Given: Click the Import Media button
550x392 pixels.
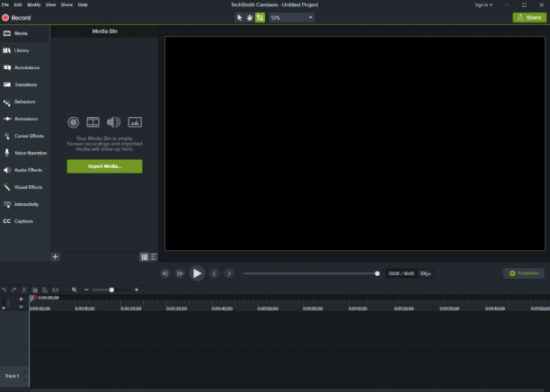Looking at the screenshot, I should pos(104,166).
